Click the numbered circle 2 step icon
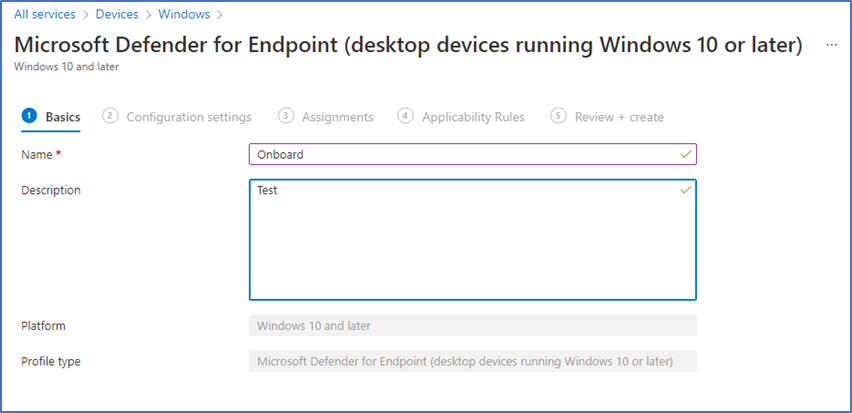The height and width of the screenshot is (413, 852). pyautogui.click(x=110, y=116)
